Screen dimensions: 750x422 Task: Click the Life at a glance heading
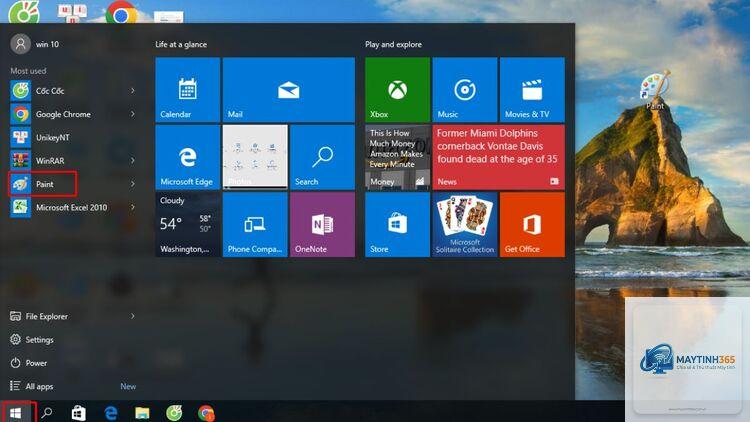[x=181, y=44]
